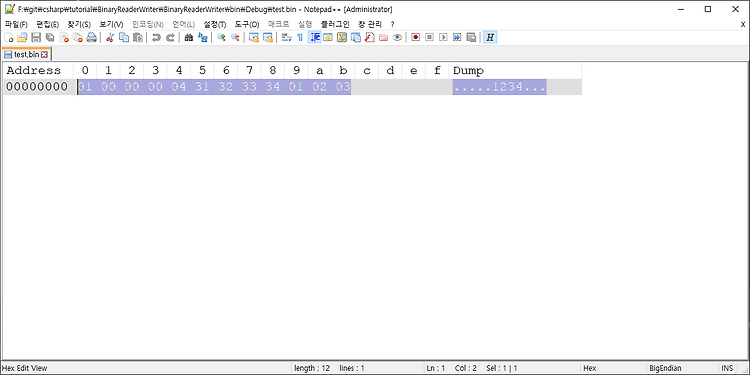Click the Zoom in magnifier icon
The image size is (750, 375).
click(x=221, y=37)
